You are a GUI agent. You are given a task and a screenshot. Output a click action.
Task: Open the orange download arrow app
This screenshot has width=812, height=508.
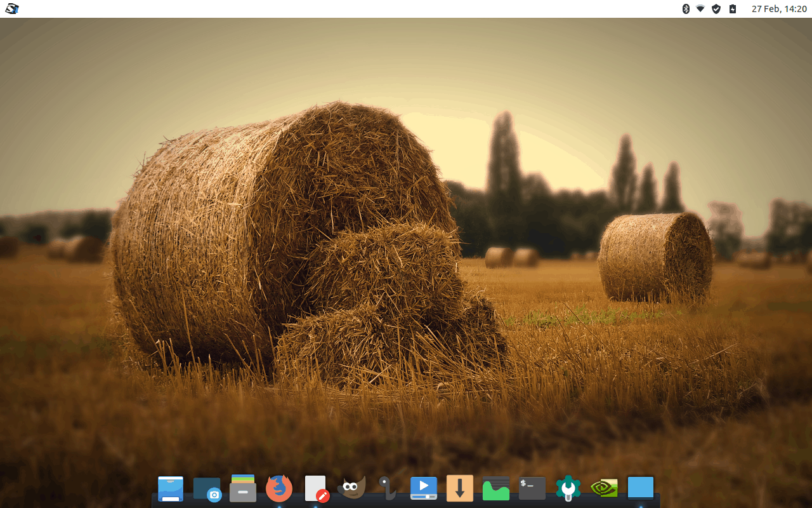(460, 488)
